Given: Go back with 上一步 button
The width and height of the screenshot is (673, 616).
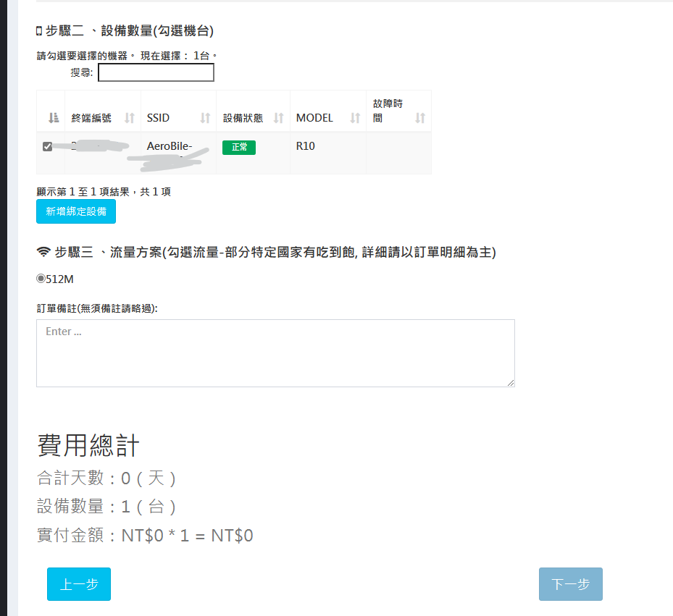Looking at the screenshot, I should (79, 584).
